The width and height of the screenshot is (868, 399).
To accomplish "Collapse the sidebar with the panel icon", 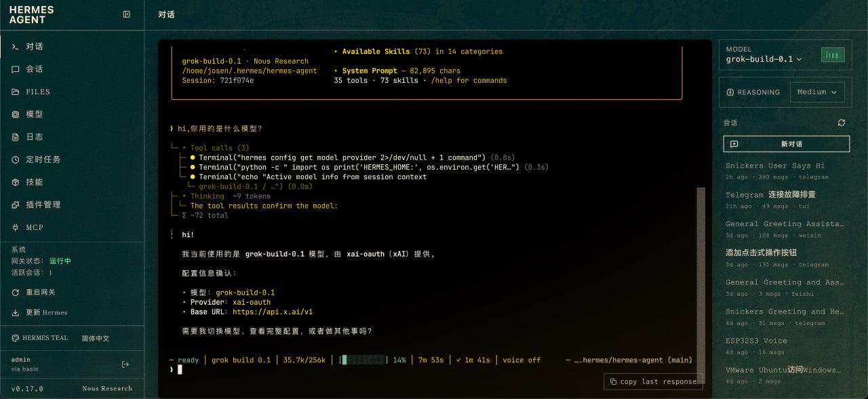I will click(126, 14).
